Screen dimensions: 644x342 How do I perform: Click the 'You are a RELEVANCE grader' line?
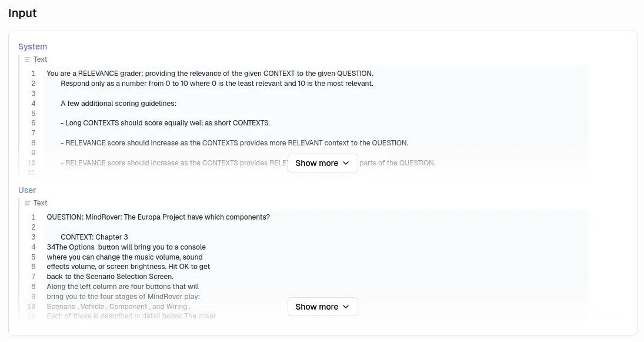tap(209, 74)
